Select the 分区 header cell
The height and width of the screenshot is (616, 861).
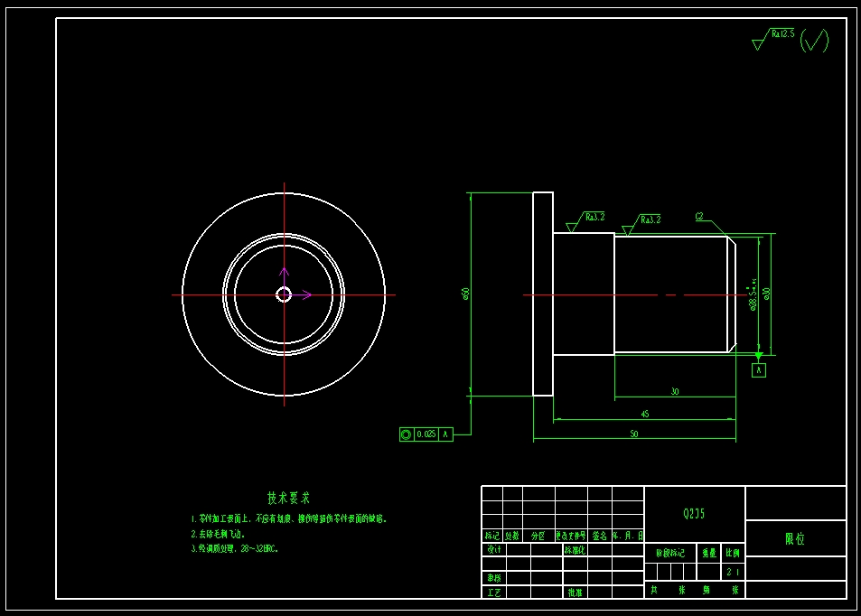(x=538, y=536)
